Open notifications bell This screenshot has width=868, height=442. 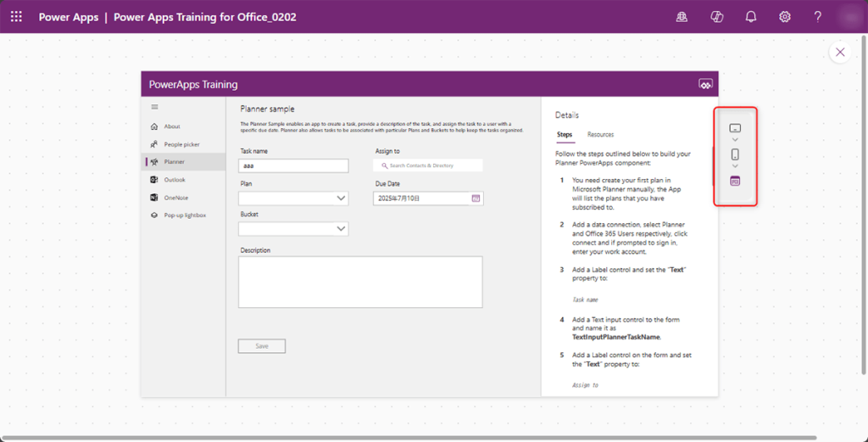[x=751, y=17]
